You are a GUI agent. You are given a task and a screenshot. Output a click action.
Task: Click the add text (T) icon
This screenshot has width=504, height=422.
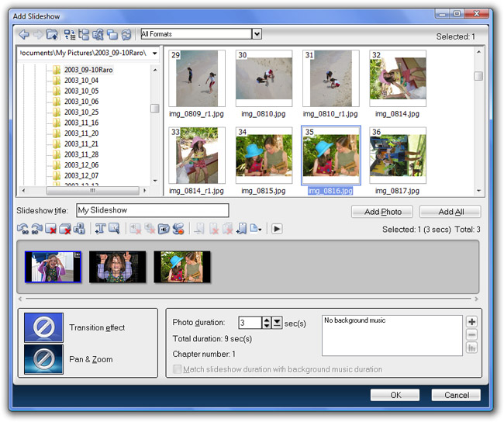tap(98, 229)
